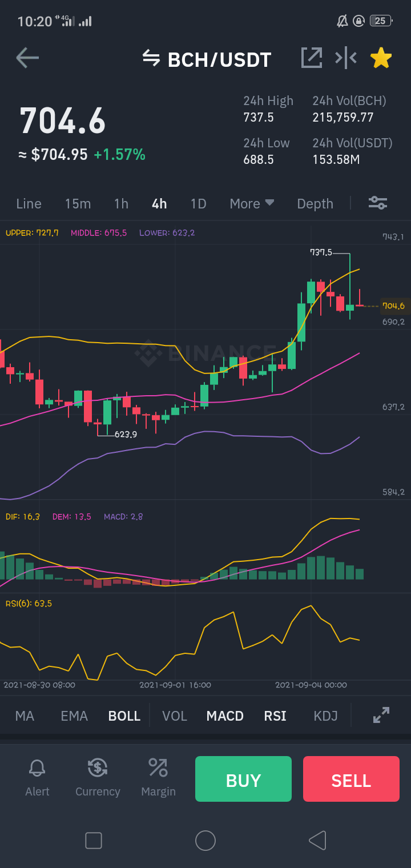
Task: Open the Margin percent icon
Action: pyautogui.click(x=158, y=767)
